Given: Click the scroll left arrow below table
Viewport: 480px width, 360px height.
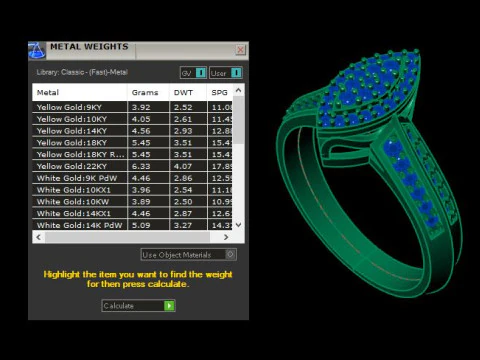Looking at the screenshot, I should coord(39,237).
